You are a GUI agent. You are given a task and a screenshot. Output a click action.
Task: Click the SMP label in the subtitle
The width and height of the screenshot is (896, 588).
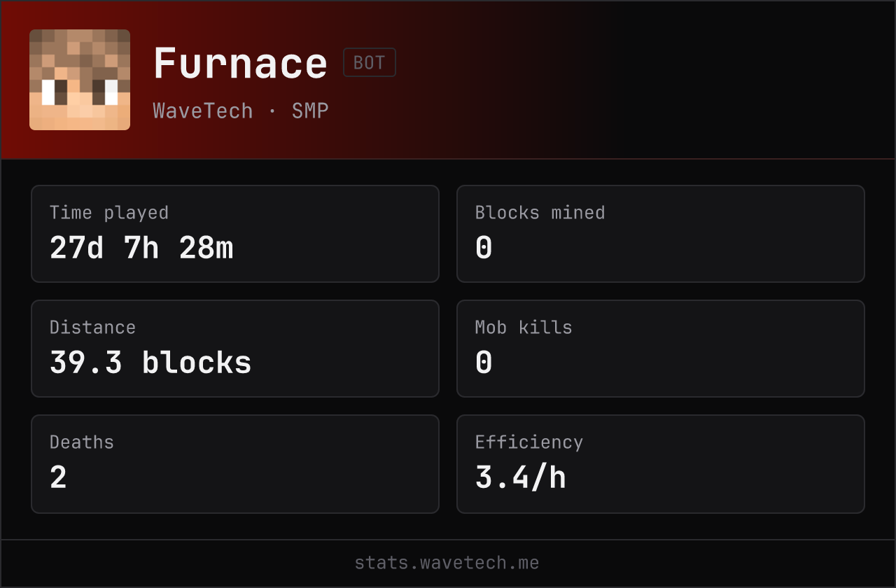click(310, 111)
